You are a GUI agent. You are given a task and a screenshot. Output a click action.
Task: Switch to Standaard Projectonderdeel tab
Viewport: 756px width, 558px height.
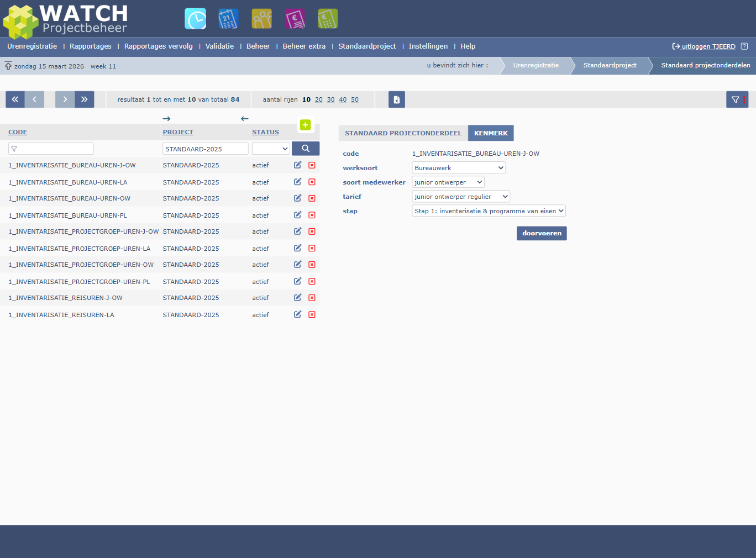[403, 133]
